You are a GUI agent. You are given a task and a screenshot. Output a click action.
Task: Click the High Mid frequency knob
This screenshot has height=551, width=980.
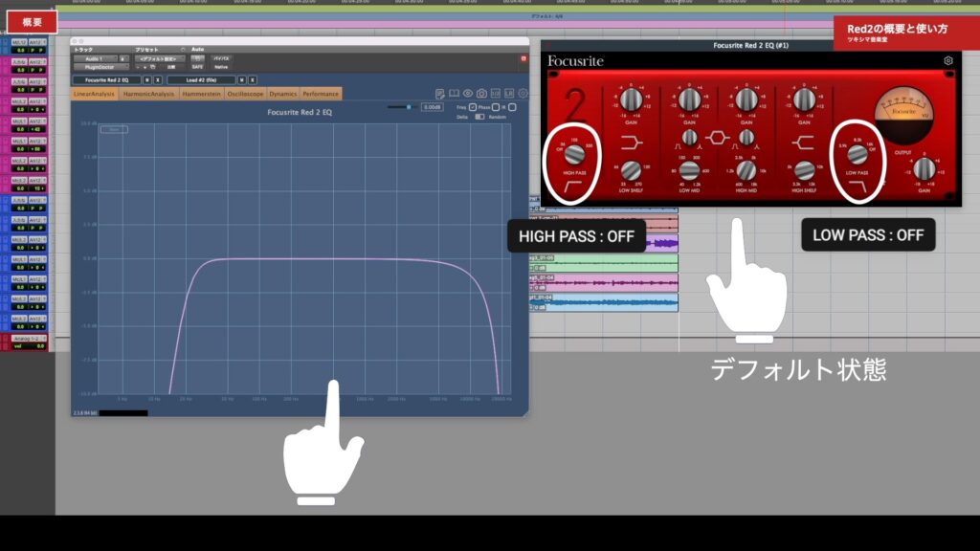[746, 170]
